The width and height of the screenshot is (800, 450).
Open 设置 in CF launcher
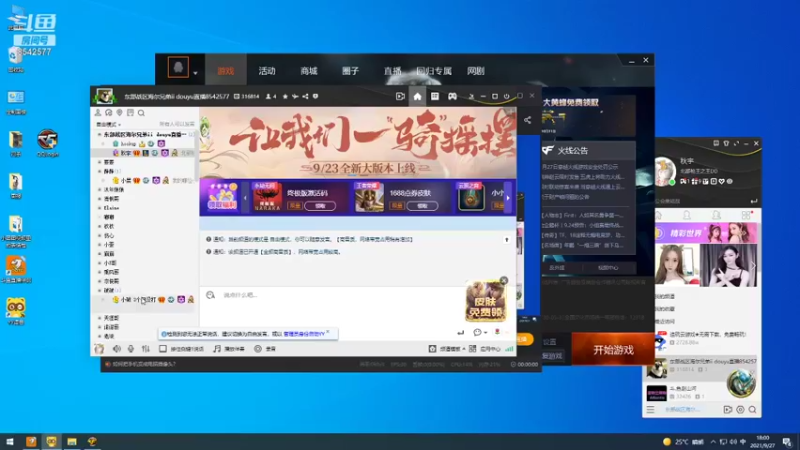pyautogui.click(x=549, y=342)
